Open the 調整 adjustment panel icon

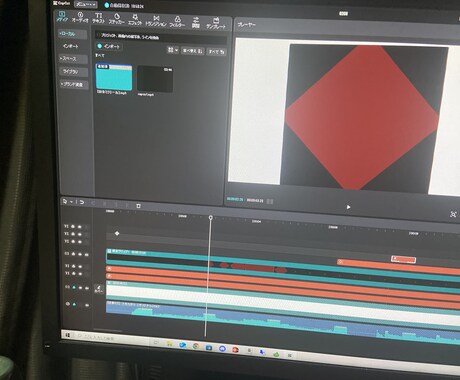[196, 22]
